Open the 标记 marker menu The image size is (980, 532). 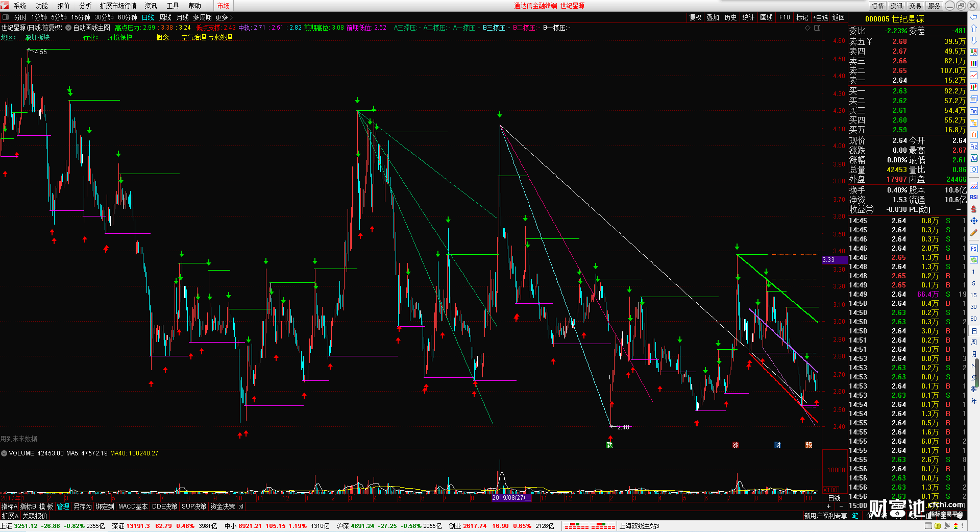click(x=802, y=17)
